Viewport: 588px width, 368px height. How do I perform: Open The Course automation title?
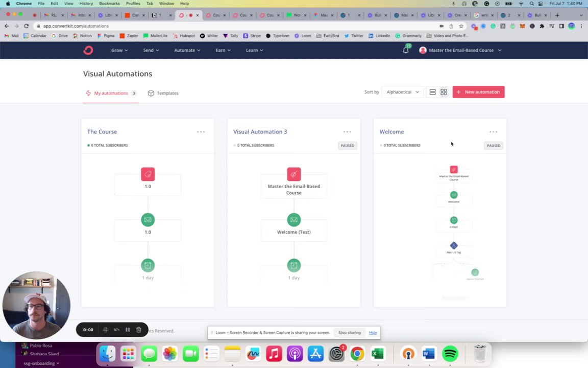[x=102, y=132]
